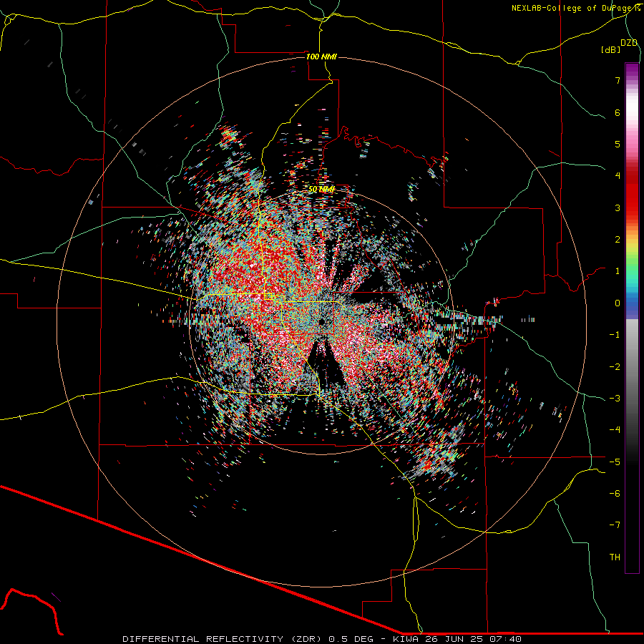Click the DZD legend title
Viewport: 644px width, 644px height.
point(629,43)
